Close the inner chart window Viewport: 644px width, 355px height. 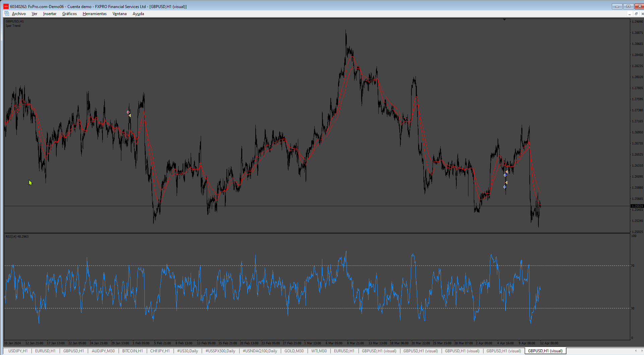tap(642, 14)
